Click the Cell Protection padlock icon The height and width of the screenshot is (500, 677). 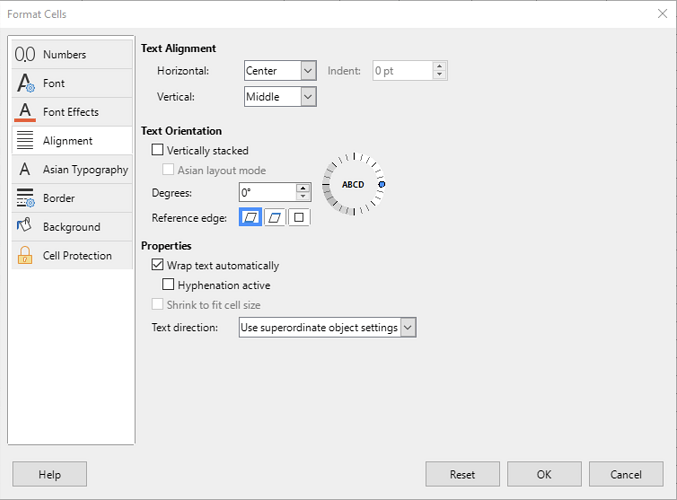pos(25,255)
